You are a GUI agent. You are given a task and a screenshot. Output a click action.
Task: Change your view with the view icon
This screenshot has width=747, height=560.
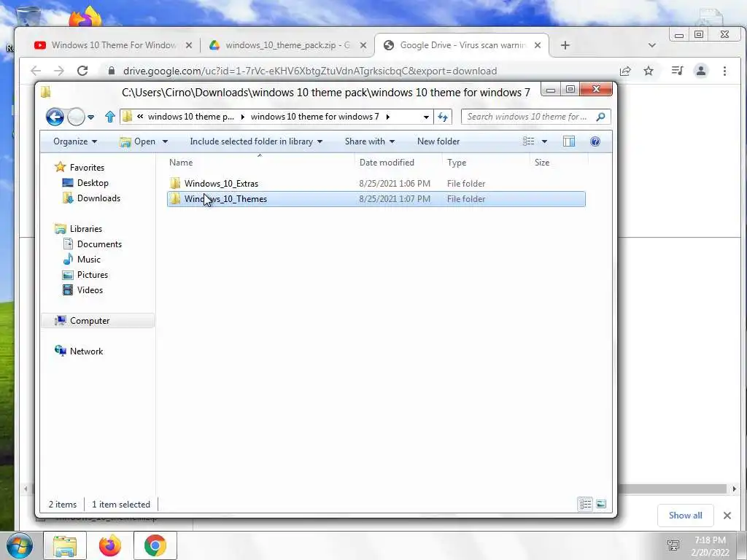tap(528, 141)
